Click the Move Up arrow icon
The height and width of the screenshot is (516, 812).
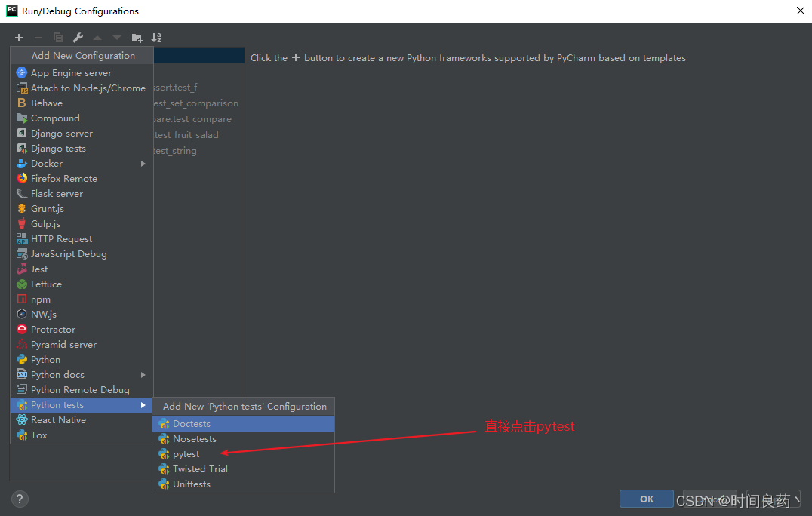pyautogui.click(x=97, y=38)
